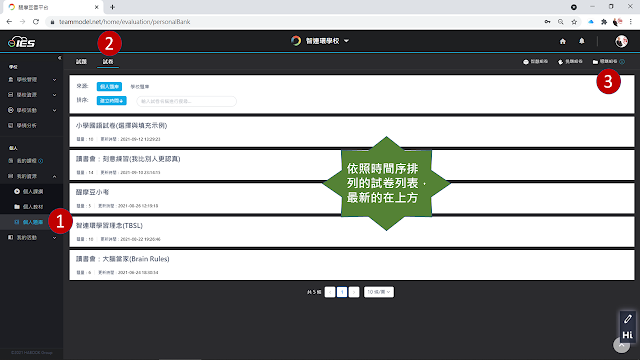Go to the next page of results
Screen dimensions: 640x360
pos(354,292)
